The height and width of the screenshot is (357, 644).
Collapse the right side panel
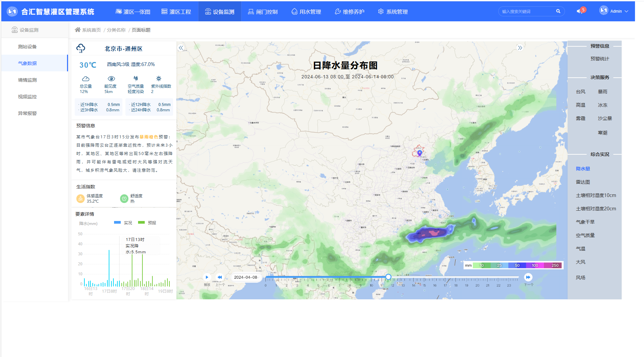click(520, 48)
